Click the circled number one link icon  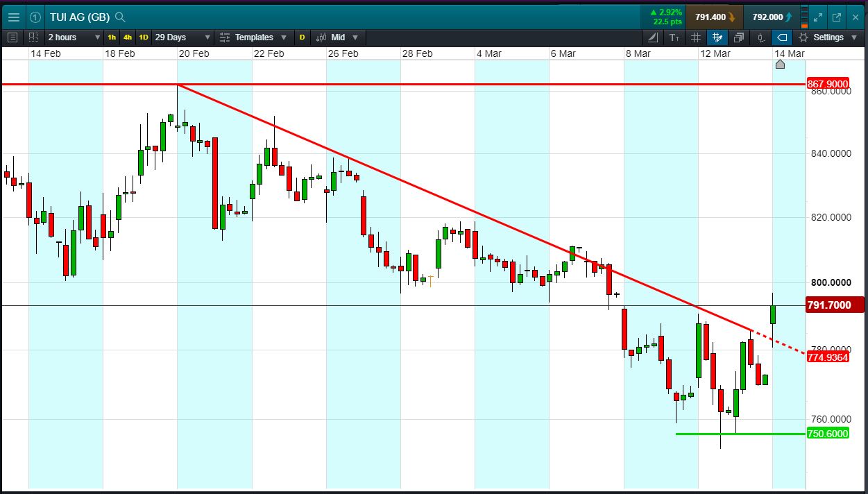pyautogui.click(x=35, y=17)
